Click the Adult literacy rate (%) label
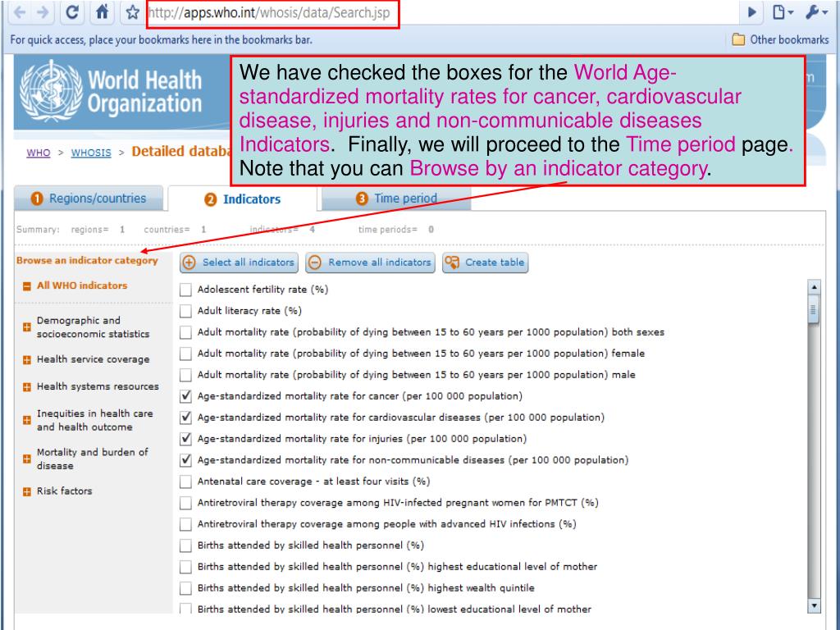The height and width of the screenshot is (630, 840). 249,311
